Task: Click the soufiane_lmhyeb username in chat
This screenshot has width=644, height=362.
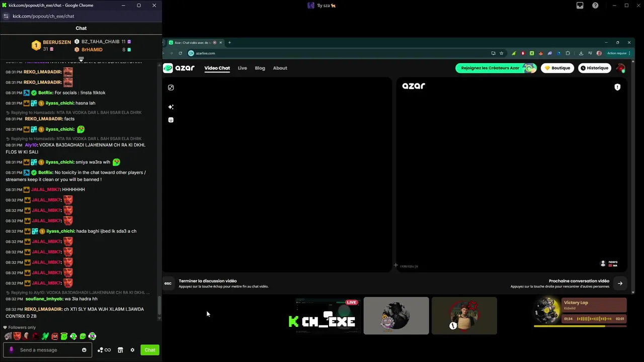Action: click(44, 299)
